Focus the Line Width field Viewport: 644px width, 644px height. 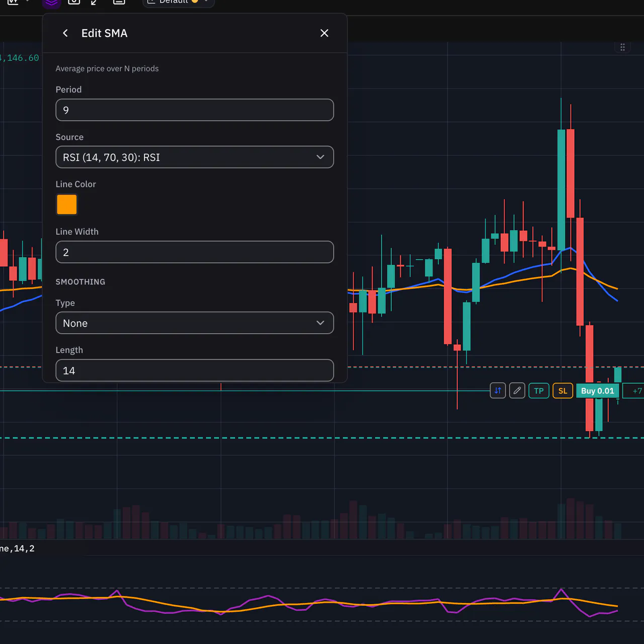[x=195, y=252]
